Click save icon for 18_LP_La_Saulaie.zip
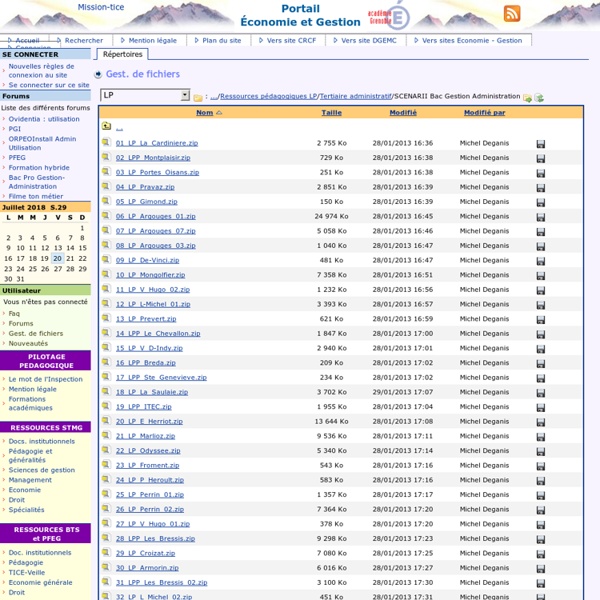600x600 pixels. coord(540,393)
